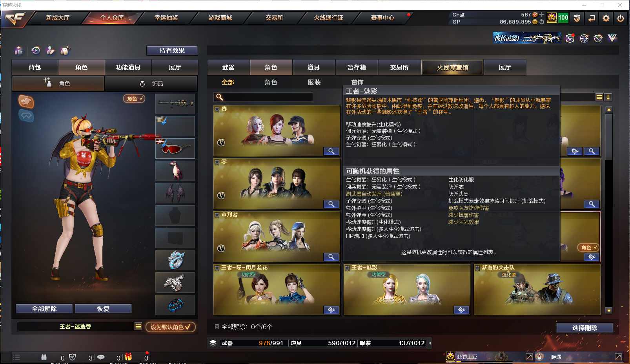Screen dimensions: 630x364
Task: Toggle 设为默认角色 checkbox button
Action: [171, 327]
